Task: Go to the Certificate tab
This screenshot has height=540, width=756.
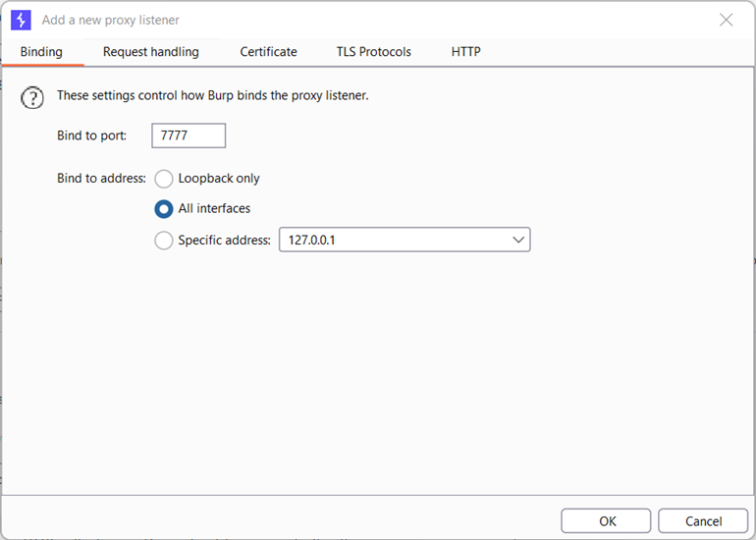Action: pyautogui.click(x=269, y=52)
